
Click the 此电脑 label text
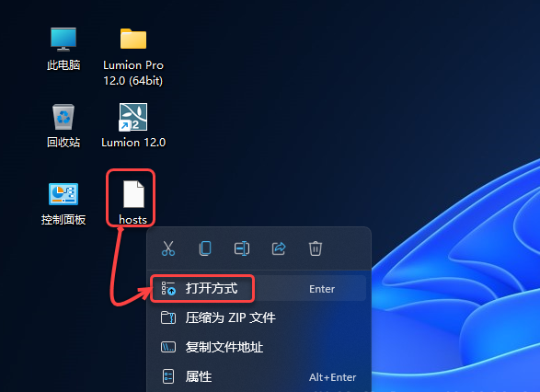pos(63,64)
